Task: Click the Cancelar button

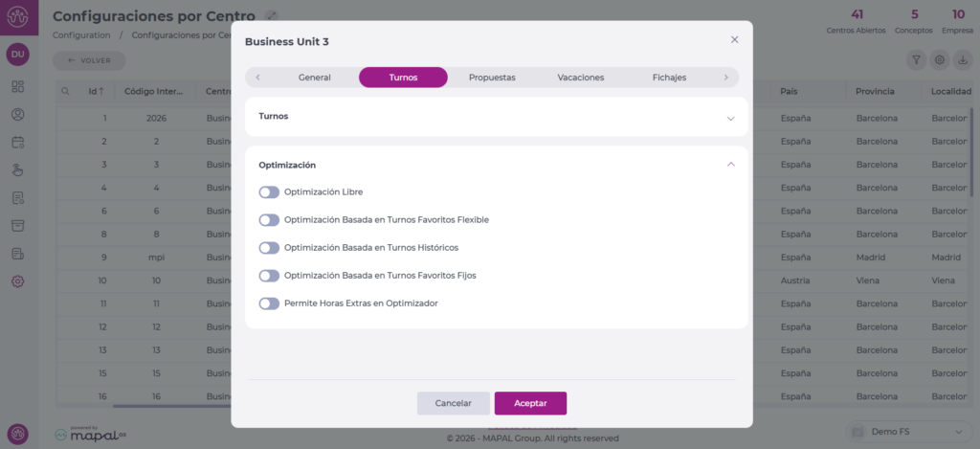Action: click(x=453, y=403)
